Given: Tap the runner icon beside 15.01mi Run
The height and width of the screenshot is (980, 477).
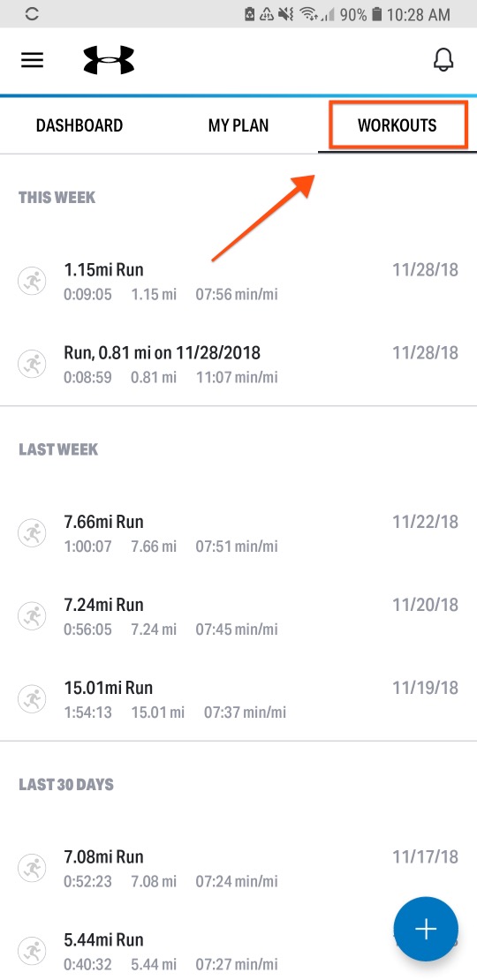Looking at the screenshot, I should pyautogui.click(x=31, y=699).
